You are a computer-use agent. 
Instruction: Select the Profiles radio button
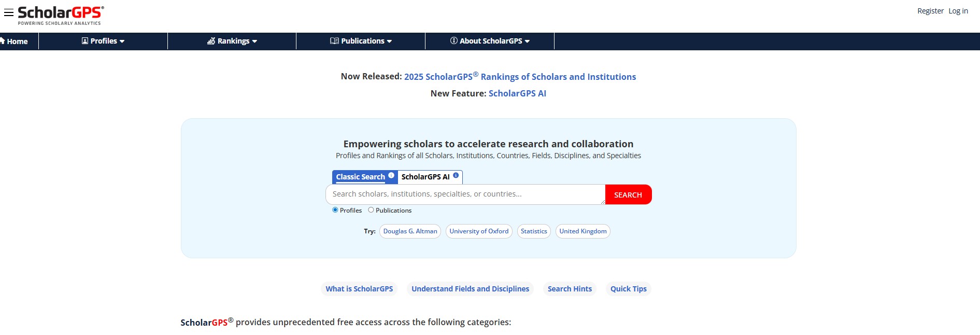pos(335,210)
